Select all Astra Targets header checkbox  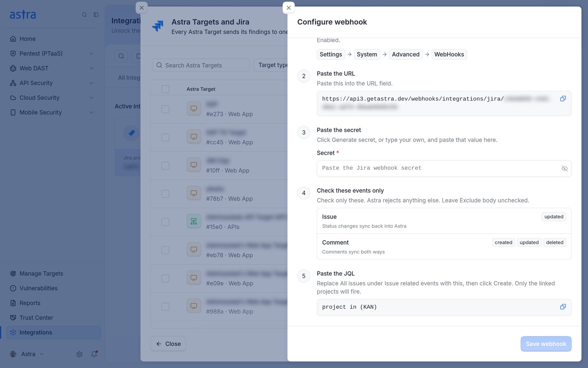(x=165, y=89)
